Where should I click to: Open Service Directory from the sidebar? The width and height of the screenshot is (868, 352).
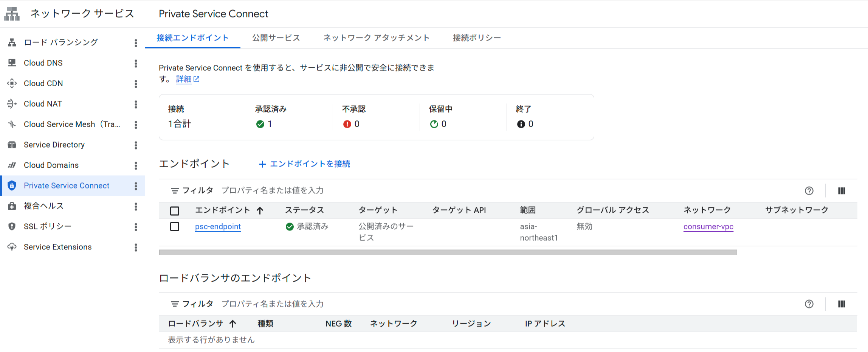pos(54,145)
